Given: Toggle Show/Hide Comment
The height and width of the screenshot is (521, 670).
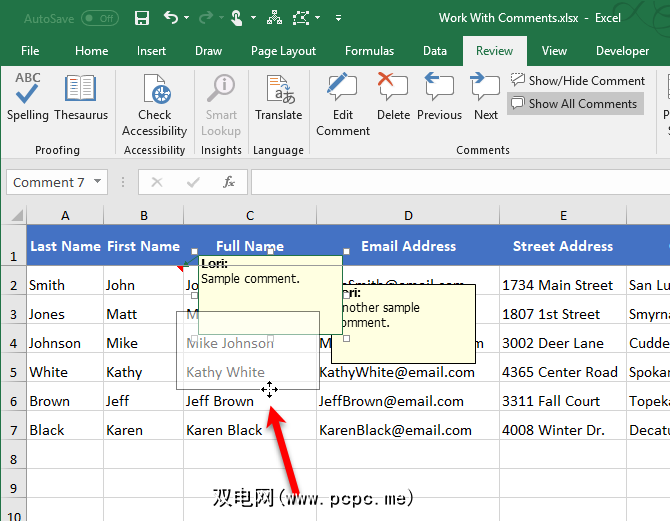Looking at the screenshot, I should 578,80.
